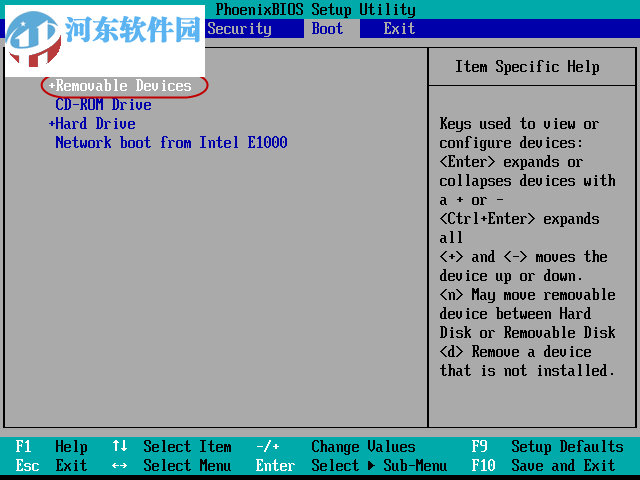Click help text '<Ctrl+Enter> expands'
The width and height of the screenshot is (640, 480).
[519, 219]
